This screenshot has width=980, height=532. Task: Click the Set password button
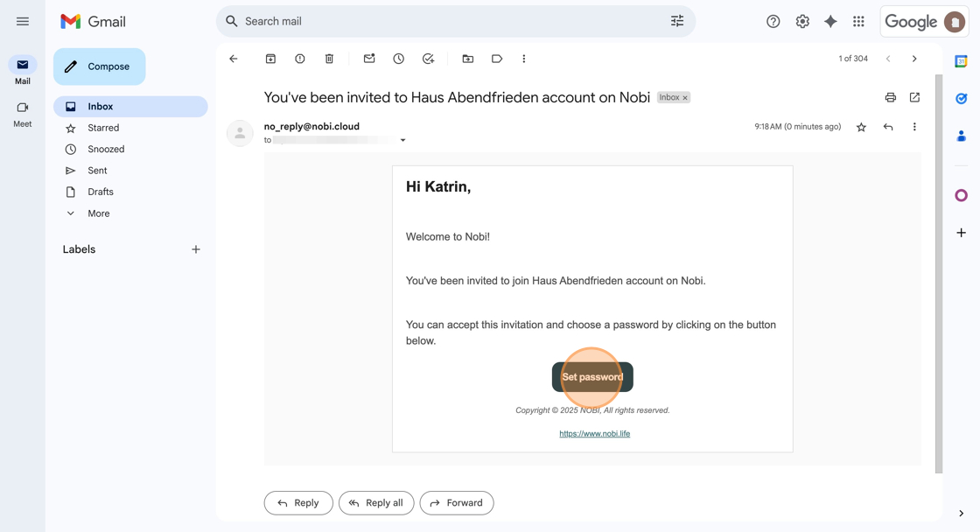[592, 377]
